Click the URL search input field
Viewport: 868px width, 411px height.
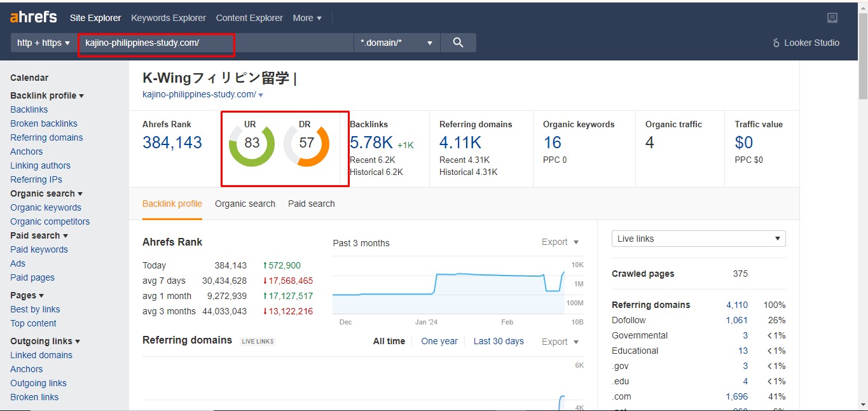coord(216,43)
